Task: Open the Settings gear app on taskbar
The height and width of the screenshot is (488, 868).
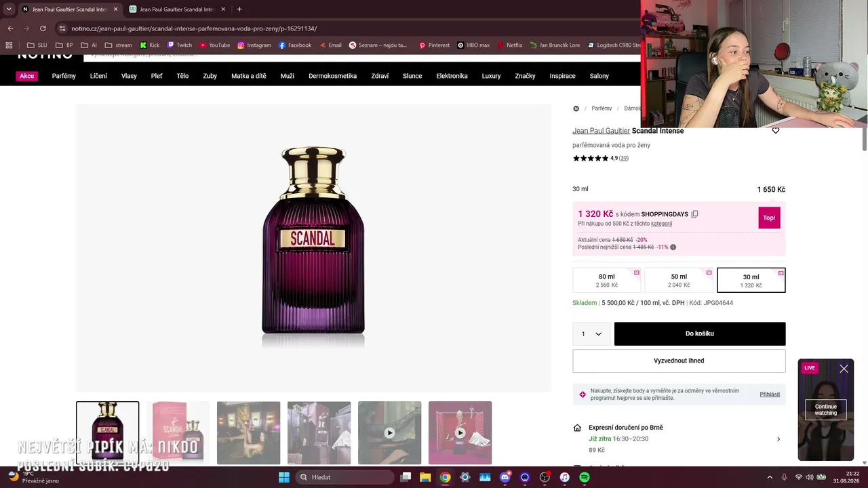Action: pos(465,477)
